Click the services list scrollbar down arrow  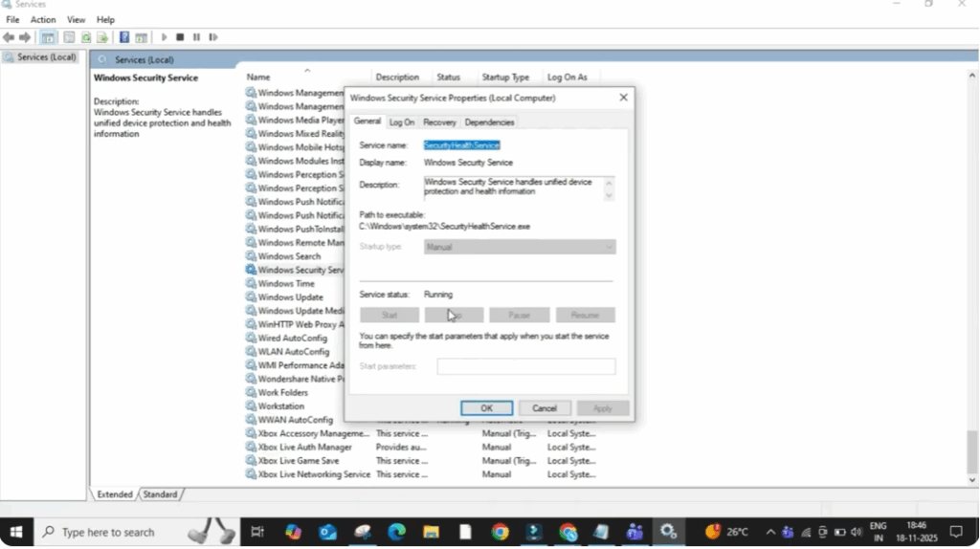click(972, 480)
